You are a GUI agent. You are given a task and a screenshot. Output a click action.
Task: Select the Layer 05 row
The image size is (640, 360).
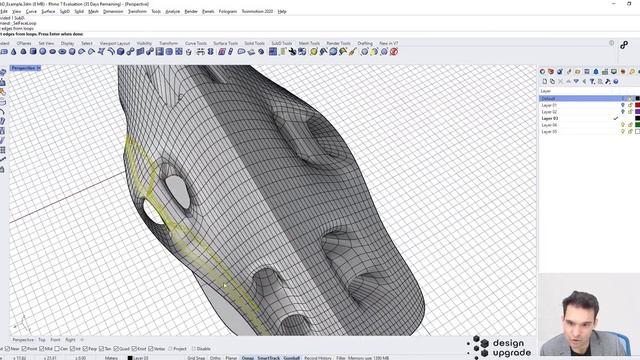tap(589, 131)
